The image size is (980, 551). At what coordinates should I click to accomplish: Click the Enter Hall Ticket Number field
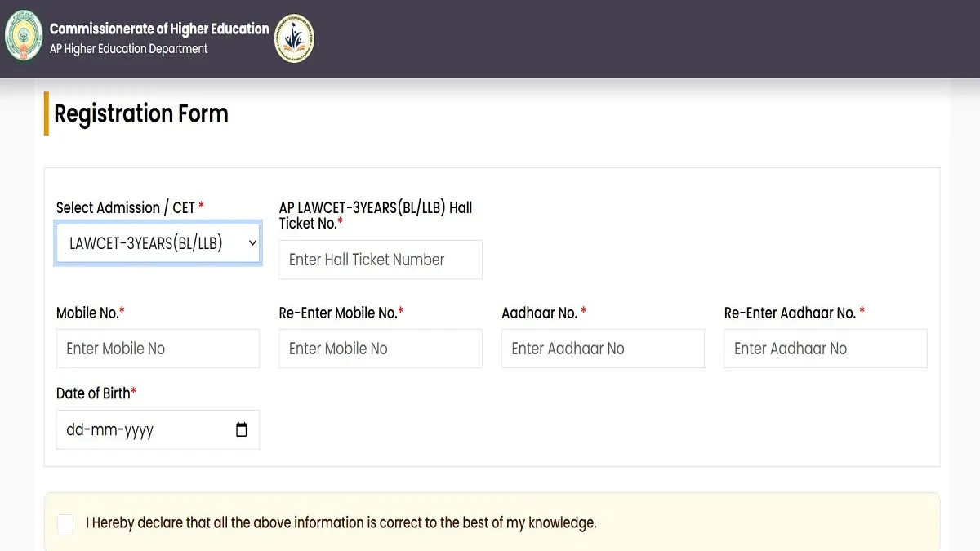click(381, 260)
